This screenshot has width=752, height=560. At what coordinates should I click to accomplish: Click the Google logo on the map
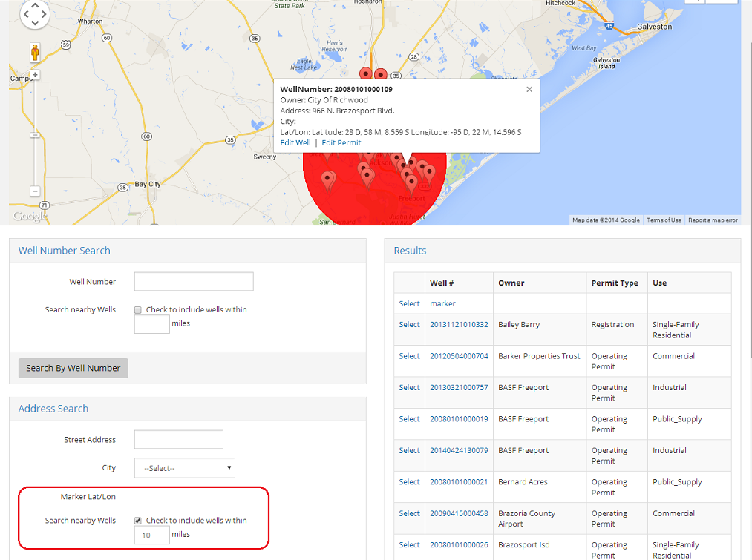click(x=30, y=216)
